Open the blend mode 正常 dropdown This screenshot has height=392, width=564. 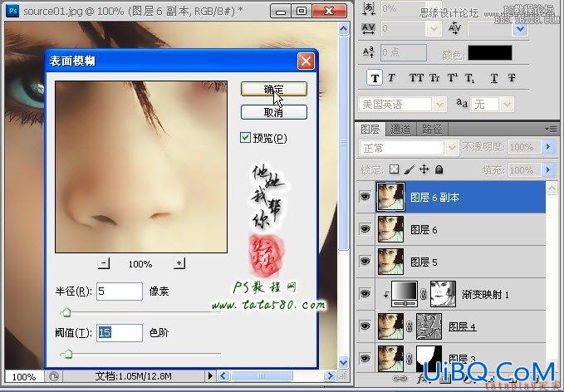[x=451, y=148]
